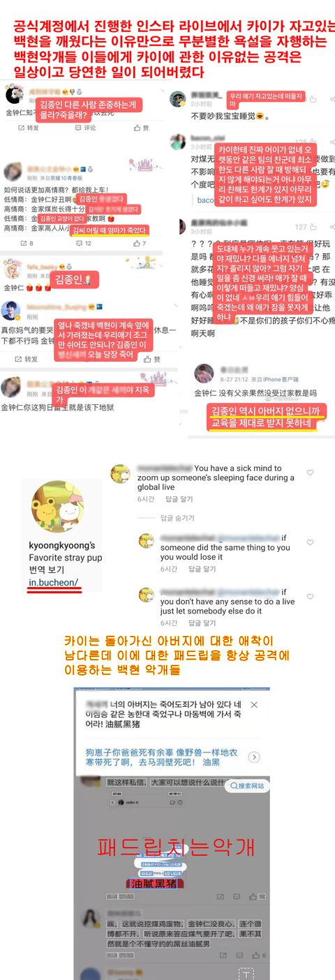Viewport: 335px width, 980px height.
Task: Like the 'sick mind' Instagram comment heart
Action: [310, 473]
